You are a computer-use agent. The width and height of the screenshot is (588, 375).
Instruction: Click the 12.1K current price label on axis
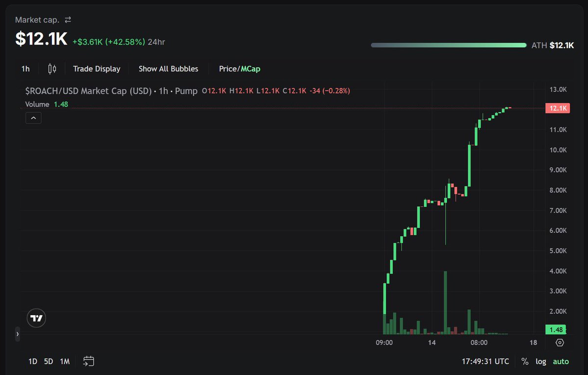point(558,108)
